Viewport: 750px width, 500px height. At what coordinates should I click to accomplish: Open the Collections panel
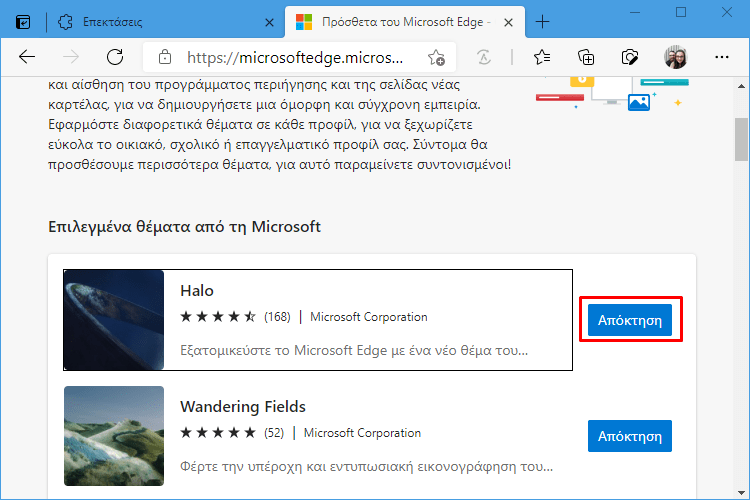click(x=586, y=57)
